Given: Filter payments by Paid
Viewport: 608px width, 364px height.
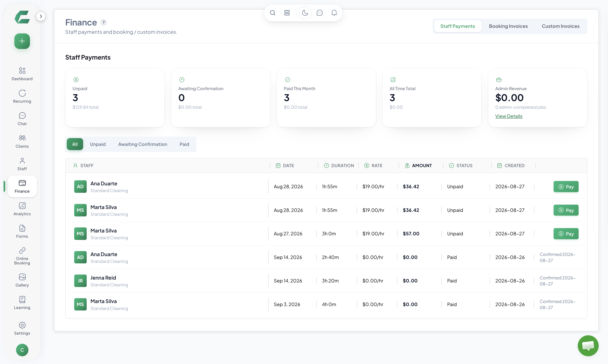Looking at the screenshot, I should [x=184, y=144].
